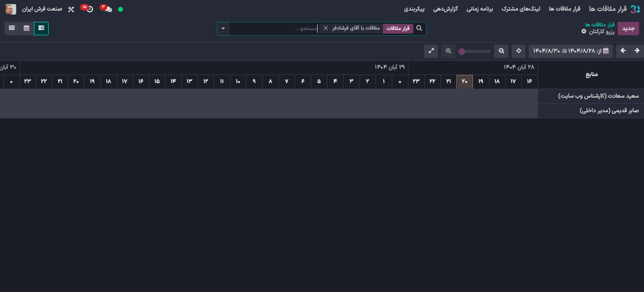Select the Gantt view button

point(41,28)
